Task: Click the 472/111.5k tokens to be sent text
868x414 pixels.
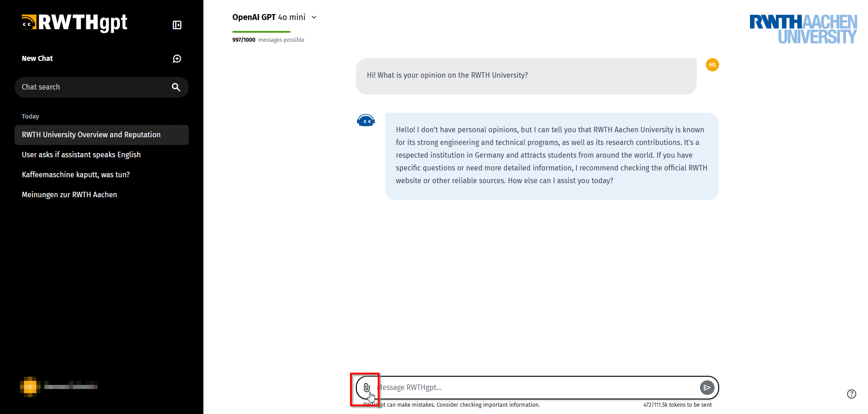Action: point(677,405)
